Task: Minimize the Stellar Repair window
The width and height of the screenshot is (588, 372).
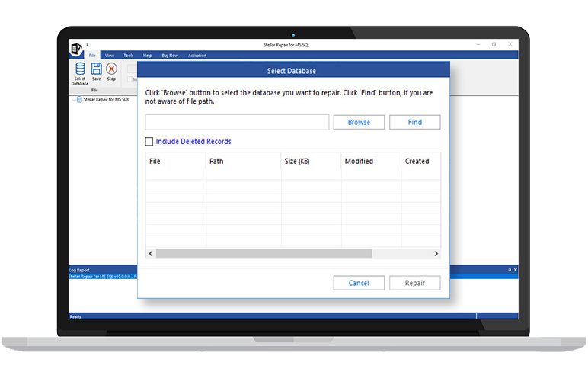Action: (478, 44)
